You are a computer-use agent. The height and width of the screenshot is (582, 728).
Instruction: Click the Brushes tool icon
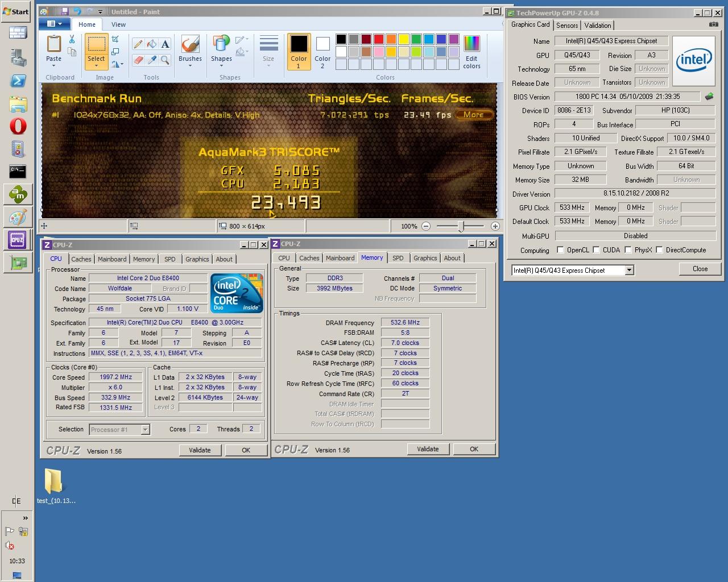click(x=189, y=44)
